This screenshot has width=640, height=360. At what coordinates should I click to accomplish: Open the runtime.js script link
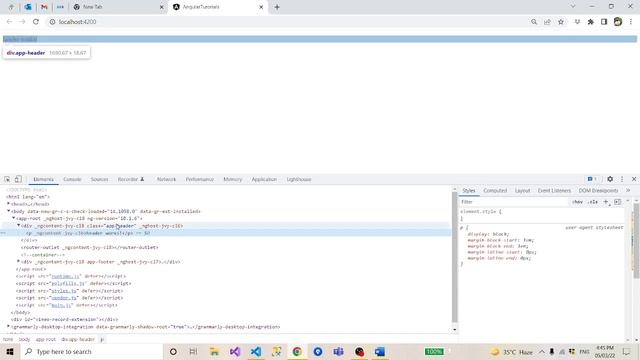point(65,276)
